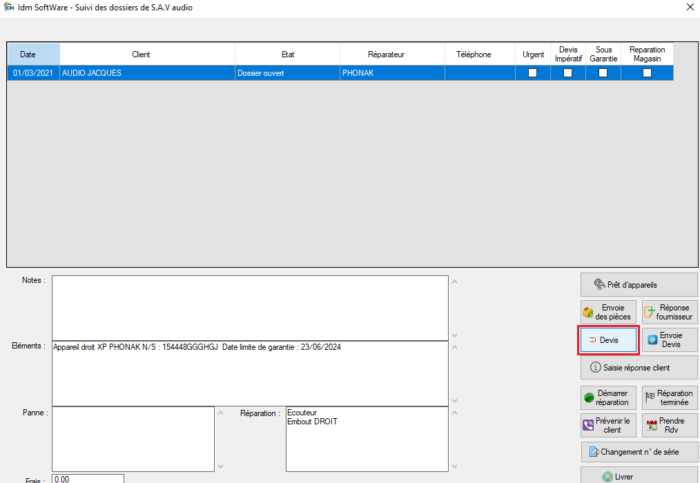Open the Devis button

click(x=608, y=340)
